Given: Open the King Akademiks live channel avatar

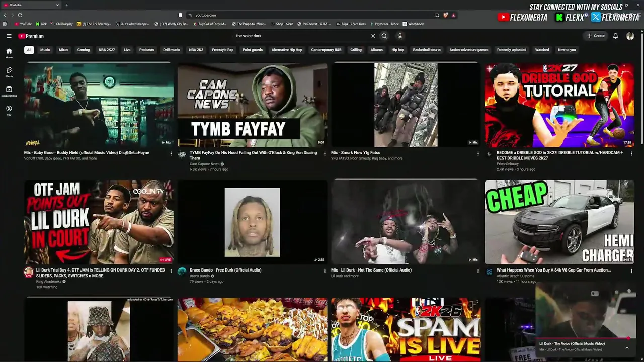Looking at the screenshot, I should 29,273.
